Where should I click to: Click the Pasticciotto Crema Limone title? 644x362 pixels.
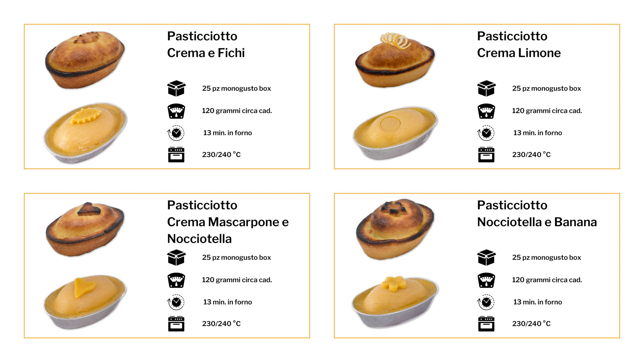coord(518,44)
